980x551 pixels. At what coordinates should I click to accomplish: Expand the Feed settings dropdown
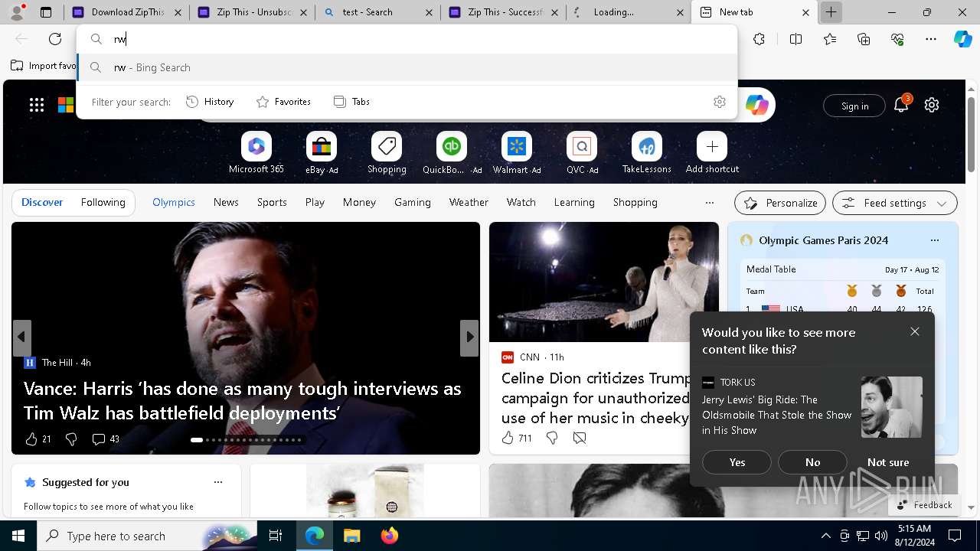895,203
